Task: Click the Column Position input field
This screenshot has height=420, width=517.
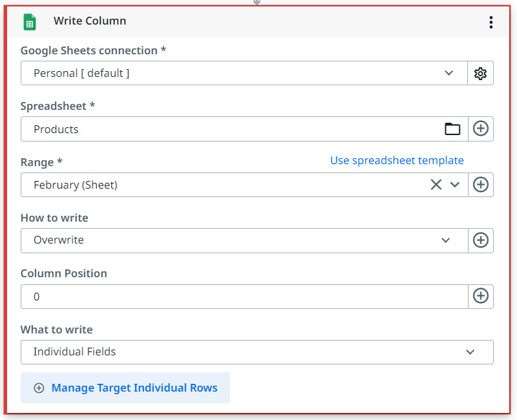Action: [x=244, y=297]
